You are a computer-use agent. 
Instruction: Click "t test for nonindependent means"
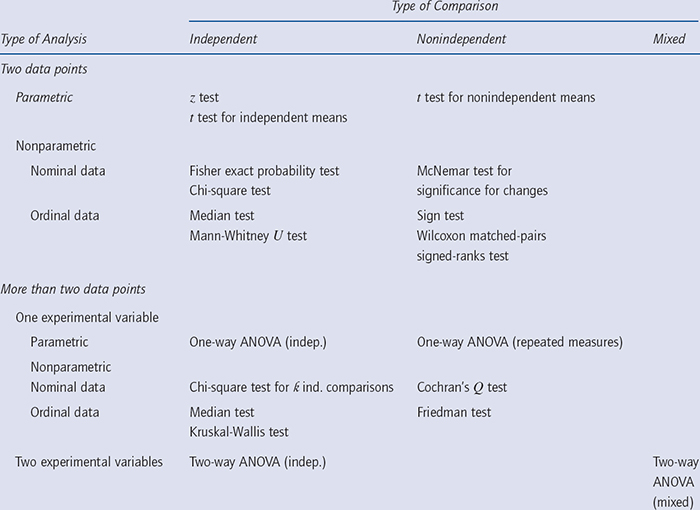point(505,97)
